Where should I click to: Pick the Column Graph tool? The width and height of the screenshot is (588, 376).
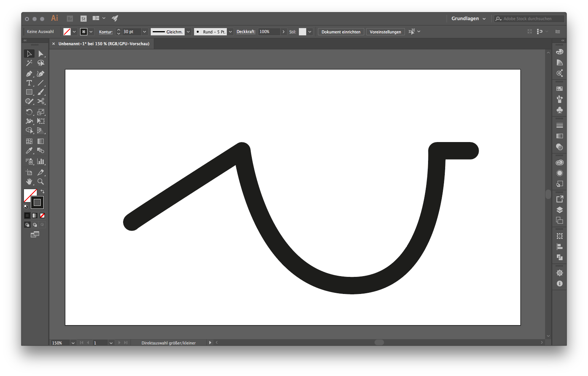point(41,161)
